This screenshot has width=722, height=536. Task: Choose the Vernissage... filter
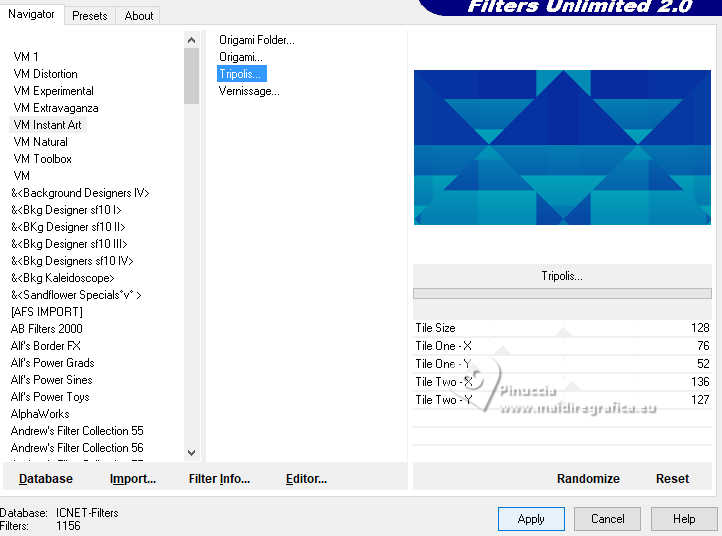249,91
